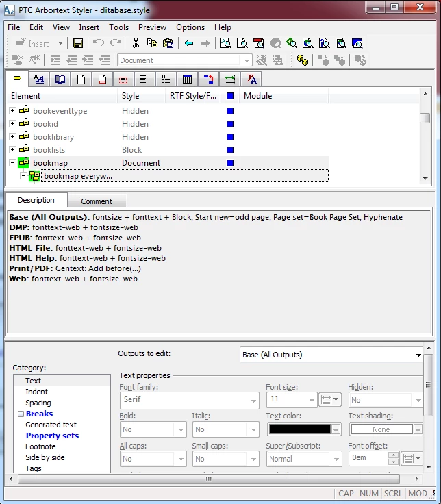This screenshot has height=504, width=441.
Task: Click the Undo arrow icon
Action: tap(99, 42)
